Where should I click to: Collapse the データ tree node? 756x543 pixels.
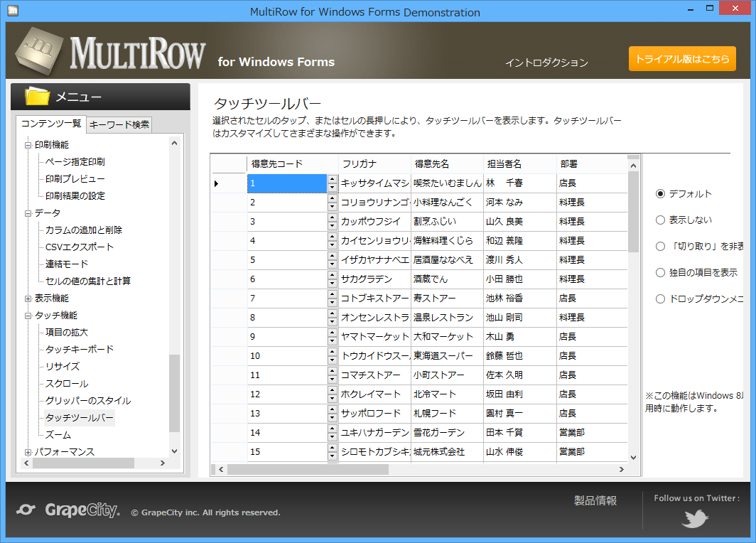point(26,213)
